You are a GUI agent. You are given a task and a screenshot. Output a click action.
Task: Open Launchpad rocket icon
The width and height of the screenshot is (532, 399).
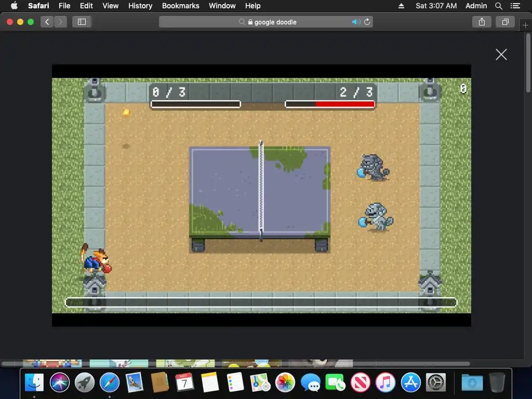coord(85,382)
